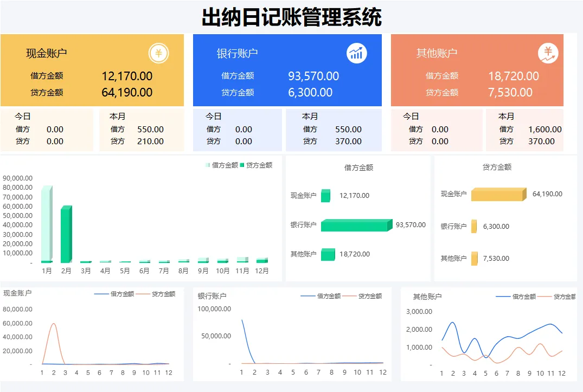Click the bank account 本月 summary box
Viewport: 583px width, 392px height.
[x=334, y=130]
